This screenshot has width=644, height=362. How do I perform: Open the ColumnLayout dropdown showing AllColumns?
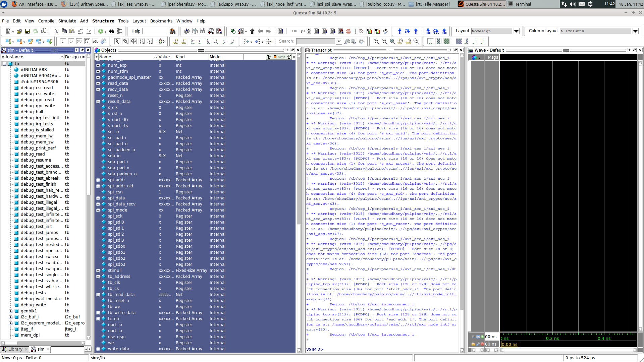636,31
